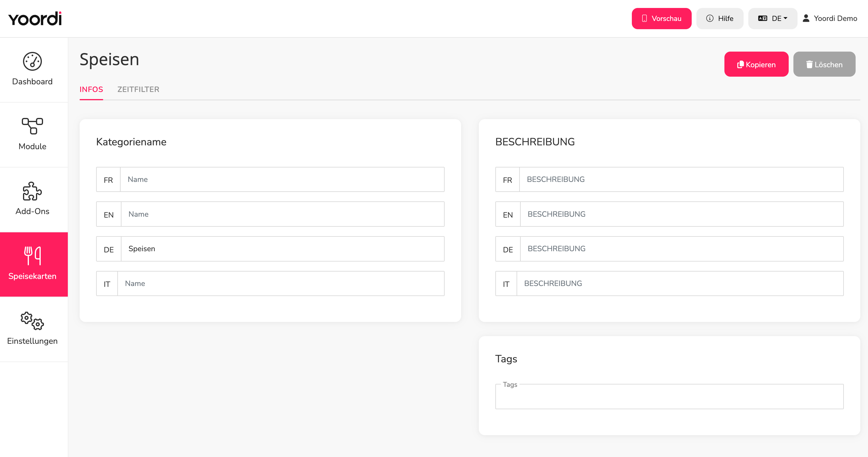868x457 pixels.
Task: Open the Vorschau phone preview
Action: [661, 19]
